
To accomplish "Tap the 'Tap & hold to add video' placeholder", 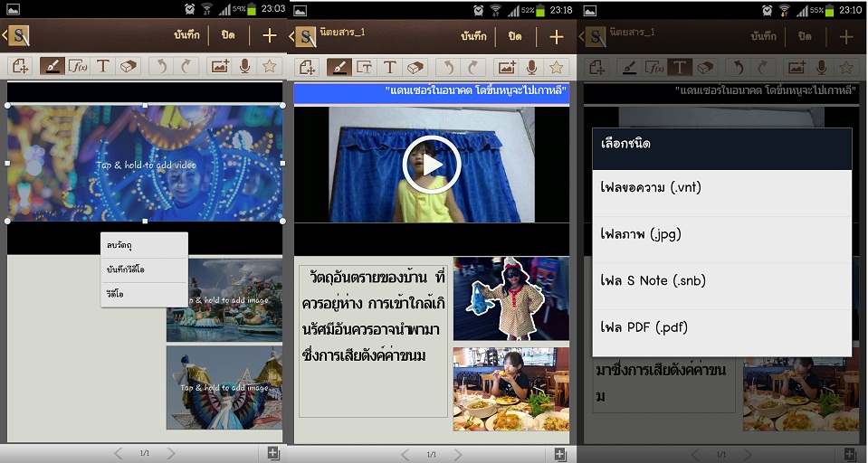I will coord(145,164).
